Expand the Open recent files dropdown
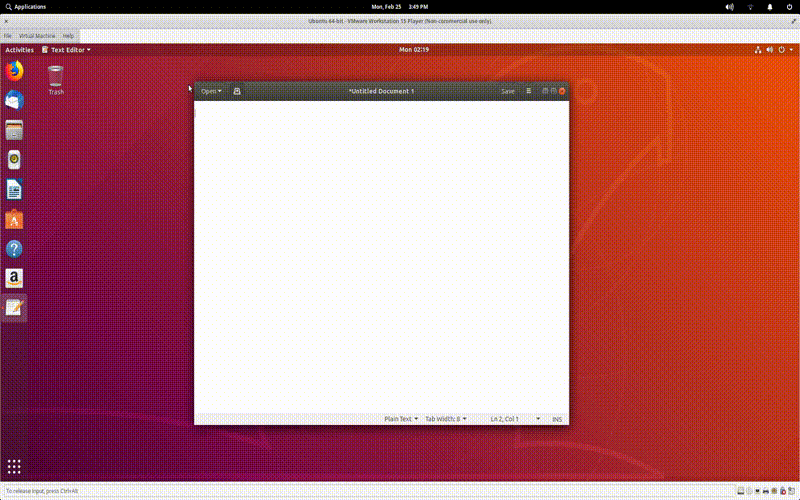Viewport: 800px width, 500px height. (211, 91)
